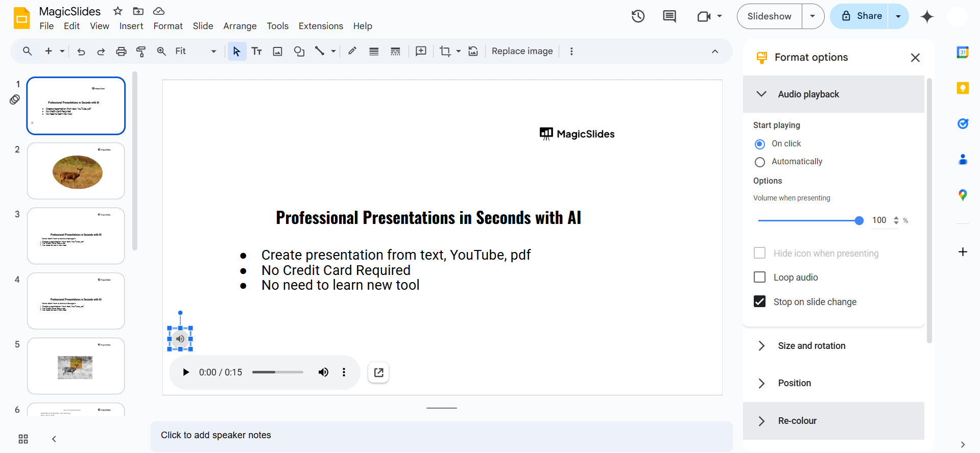The image size is (980, 453).
Task: Enable Loop audio checkbox
Action: pyautogui.click(x=760, y=277)
